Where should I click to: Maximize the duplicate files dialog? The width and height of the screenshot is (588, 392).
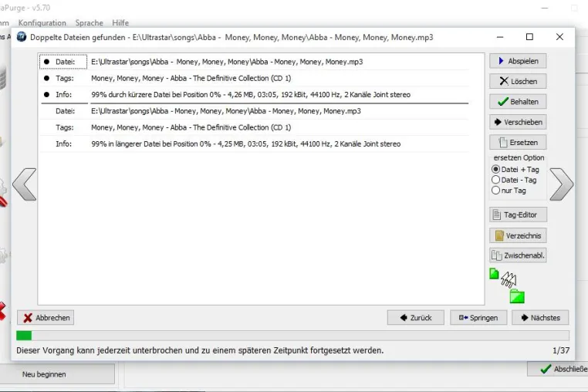tap(529, 37)
